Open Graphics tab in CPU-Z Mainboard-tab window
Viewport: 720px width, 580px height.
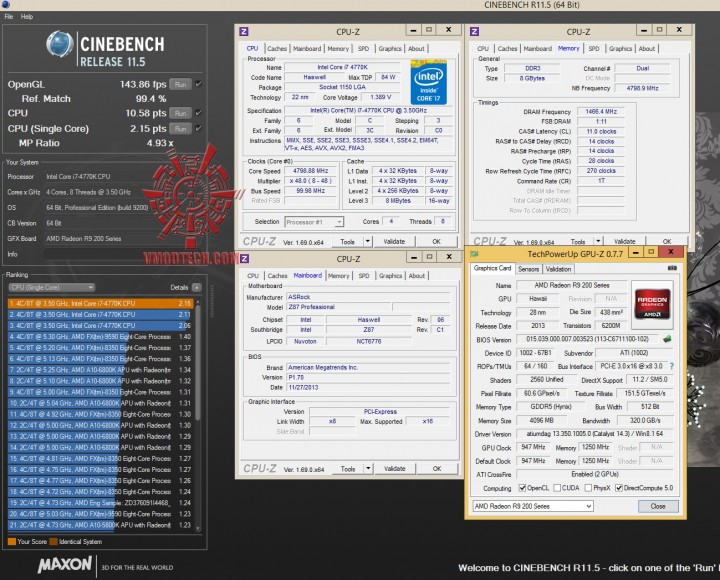[390, 276]
